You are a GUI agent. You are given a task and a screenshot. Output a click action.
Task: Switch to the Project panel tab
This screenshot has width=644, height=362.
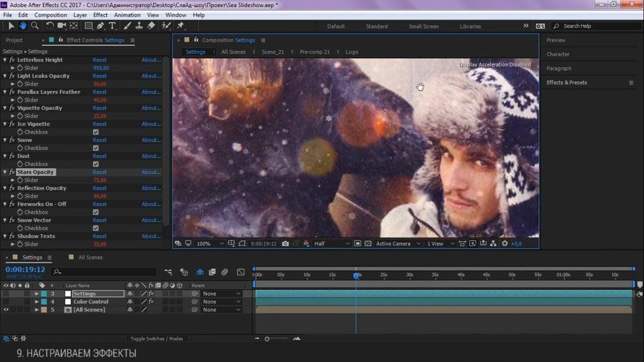point(14,40)
